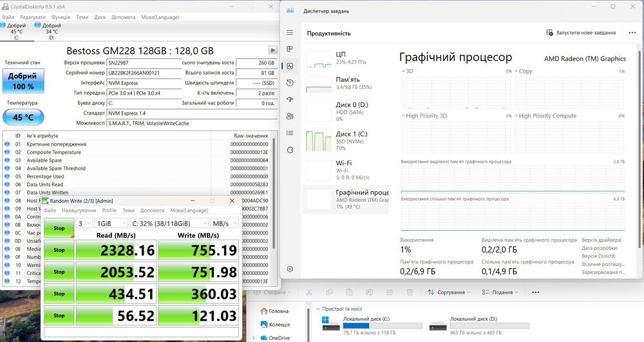Select drive D: status tab with 34 °C
The height and width of the screenshot is (342, 644).
click(52, 31)
